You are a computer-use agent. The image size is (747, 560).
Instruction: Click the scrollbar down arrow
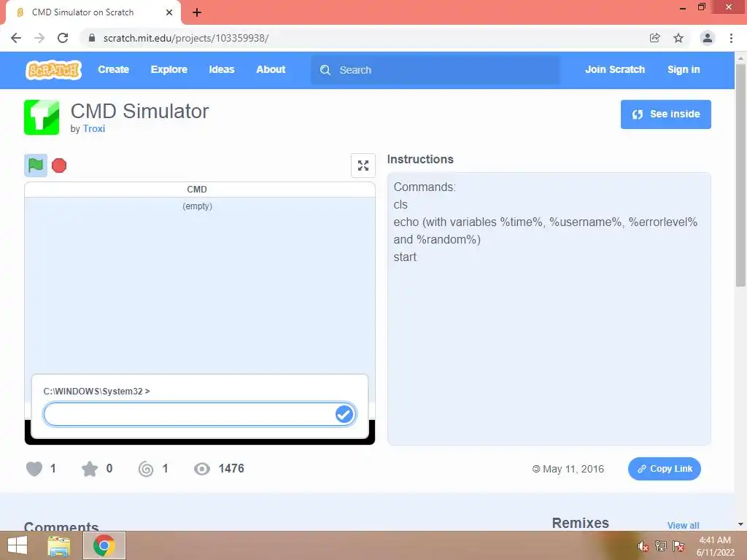(x=740, y=524)
